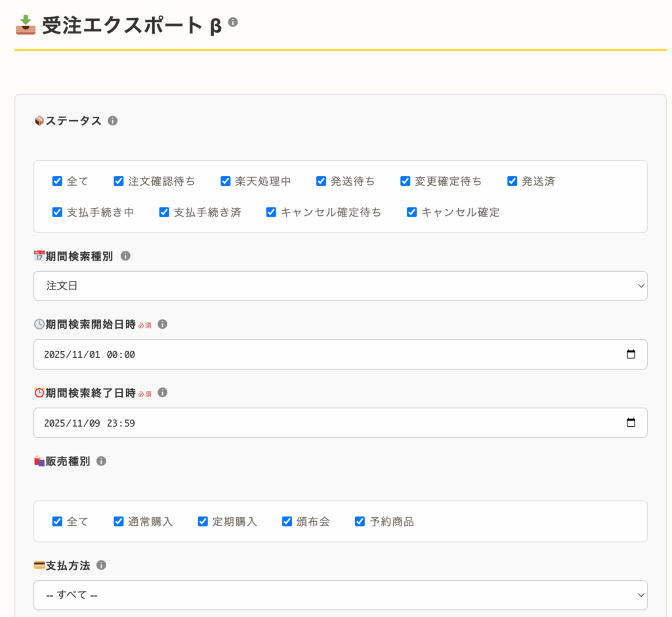672x617 pixels.
Task: Disable 定期購入 sales type checkbox
Action: (203, 521)
